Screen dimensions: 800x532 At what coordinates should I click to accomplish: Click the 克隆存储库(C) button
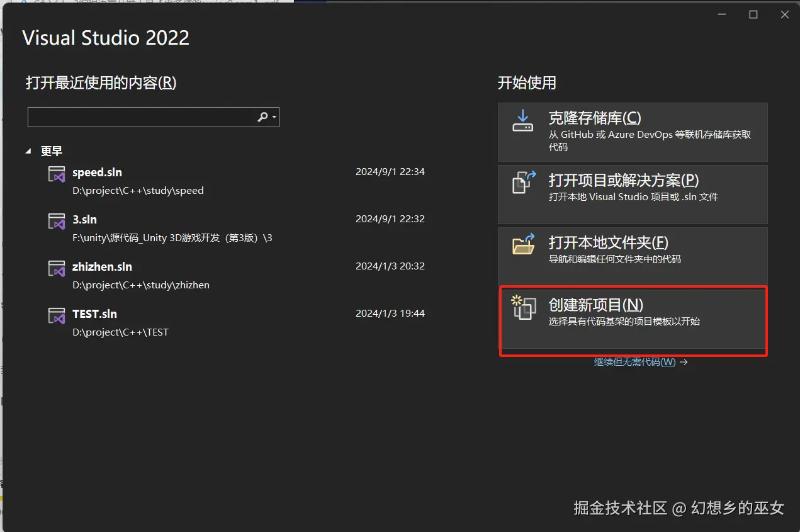pyautogui.click(x=633, y=132)
